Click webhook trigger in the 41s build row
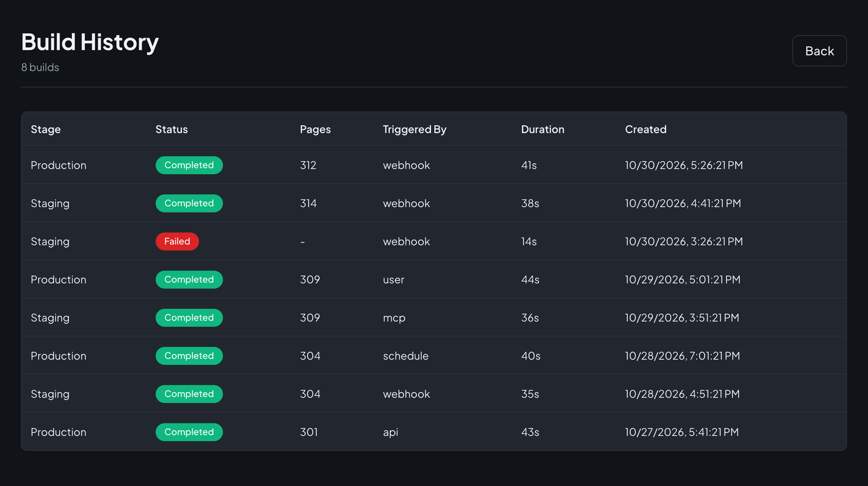Viewport: 868px width, 486px height. pos(406,165)
